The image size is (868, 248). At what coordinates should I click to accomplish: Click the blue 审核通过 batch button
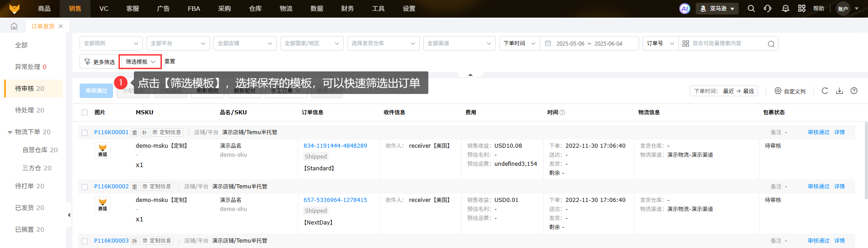click(96, 91)
